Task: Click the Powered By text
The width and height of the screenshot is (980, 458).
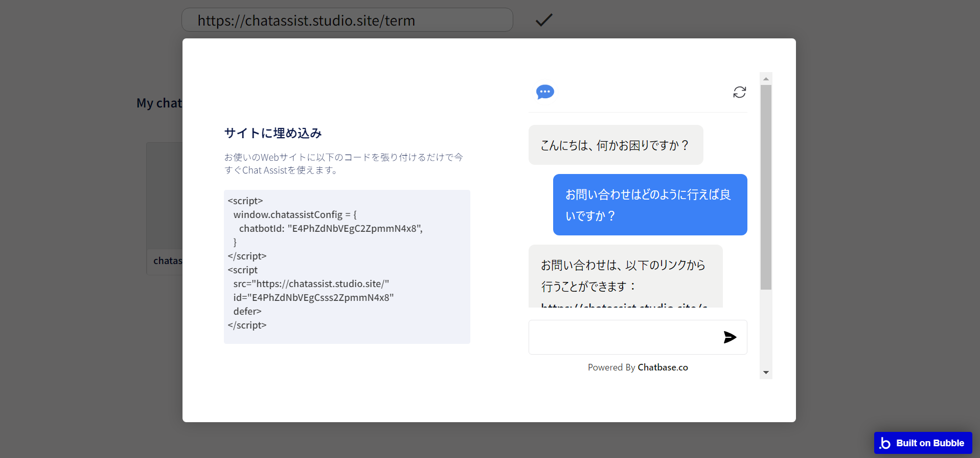Action: 611,367
